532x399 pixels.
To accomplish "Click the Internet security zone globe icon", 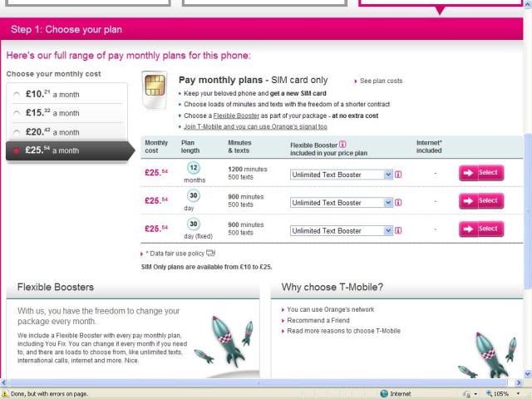I will [x=383, y=393].
